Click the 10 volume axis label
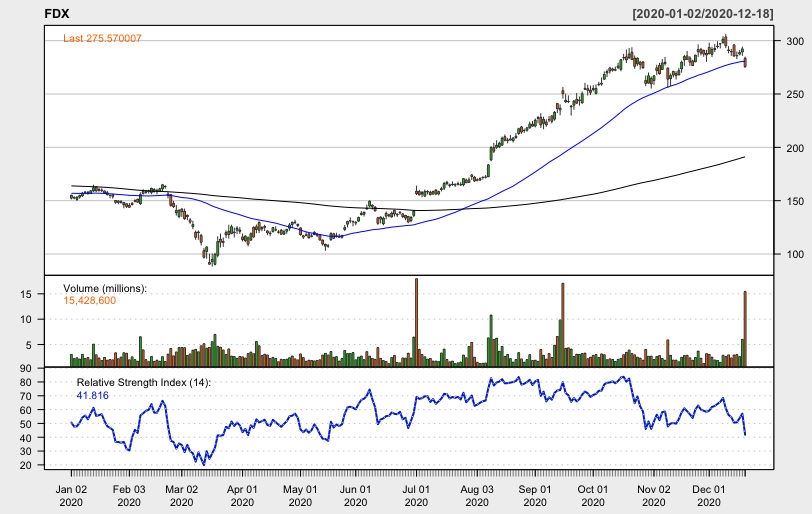 coord(26,319)
